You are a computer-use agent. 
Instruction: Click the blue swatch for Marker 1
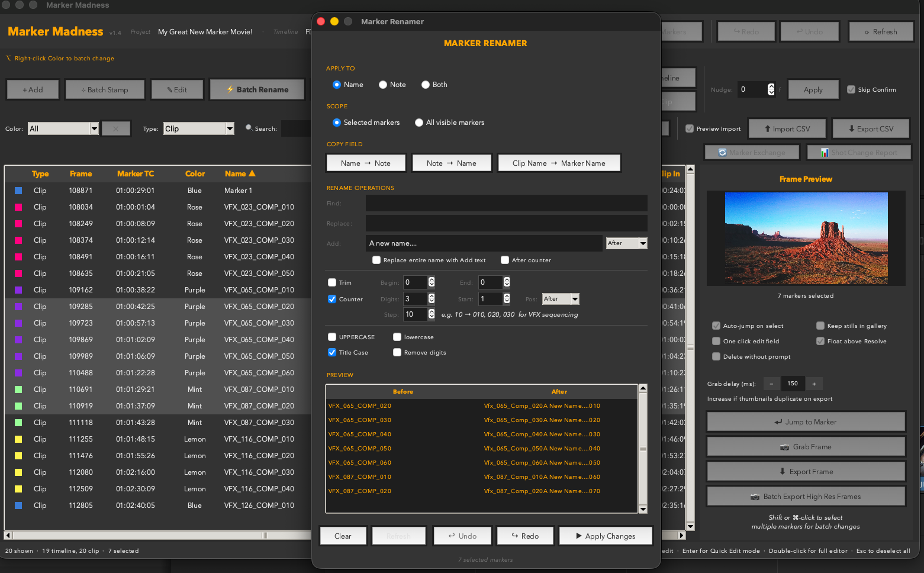(x=18, y=191)
